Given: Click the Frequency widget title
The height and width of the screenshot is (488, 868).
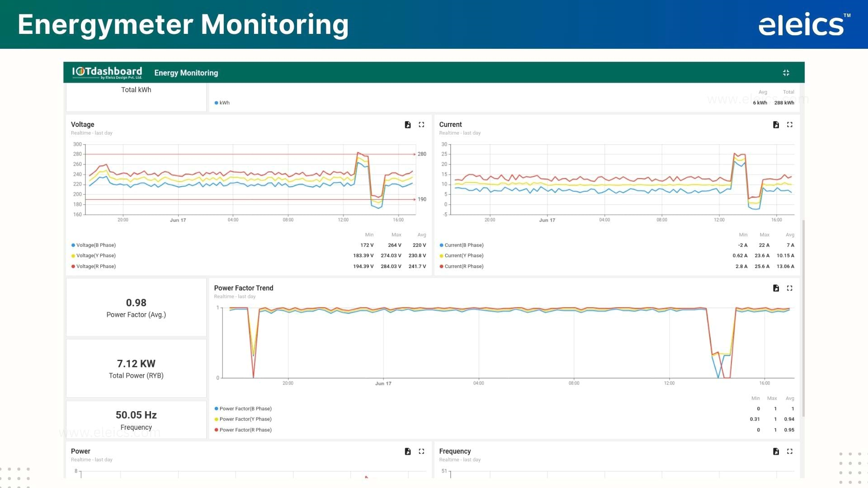Looking at the screenshot, I should click(455, 451).
